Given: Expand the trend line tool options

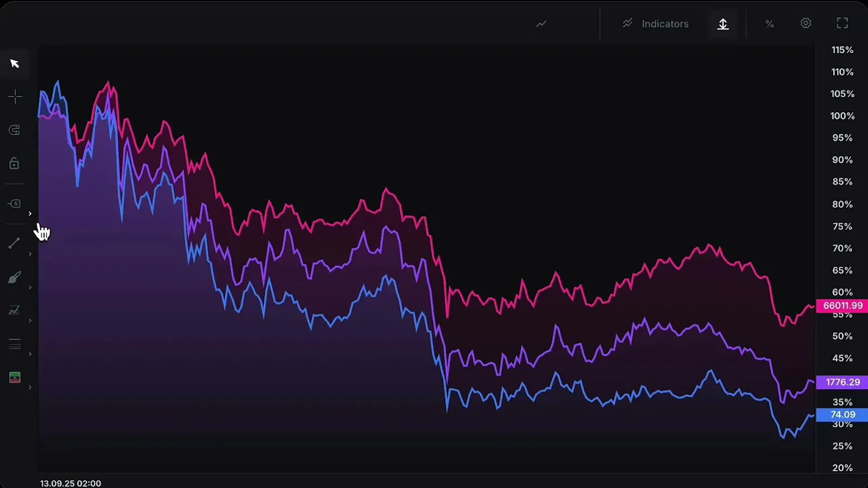Looking at the screenshot, I should click(30, 254).
